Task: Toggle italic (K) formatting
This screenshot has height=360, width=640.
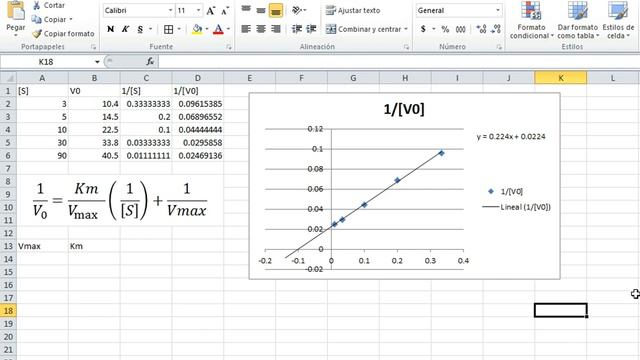Action: point(125,29)
